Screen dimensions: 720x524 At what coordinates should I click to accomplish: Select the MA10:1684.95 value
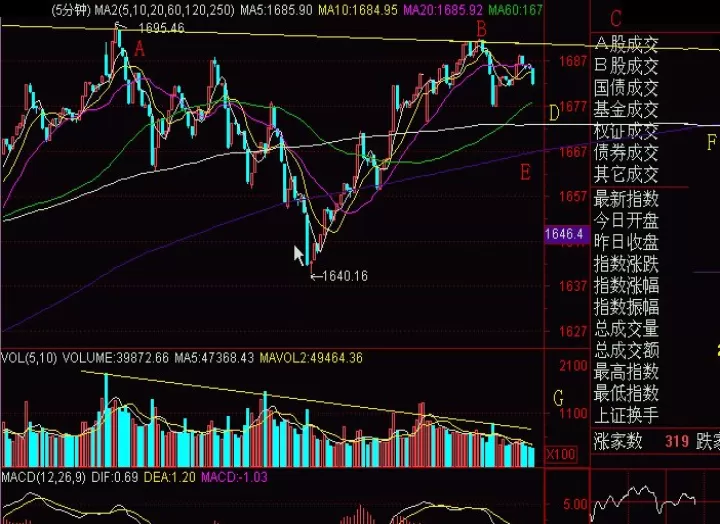358,10
